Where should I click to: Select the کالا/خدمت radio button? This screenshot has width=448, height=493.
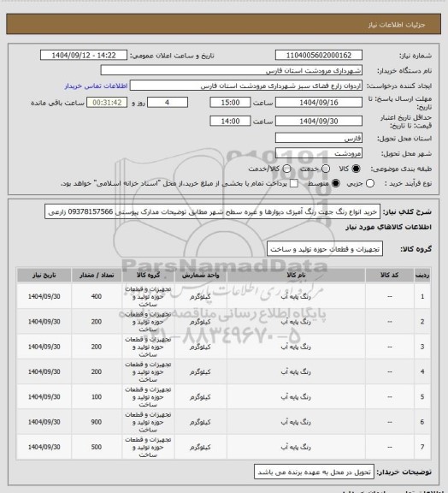pos(286,169)
